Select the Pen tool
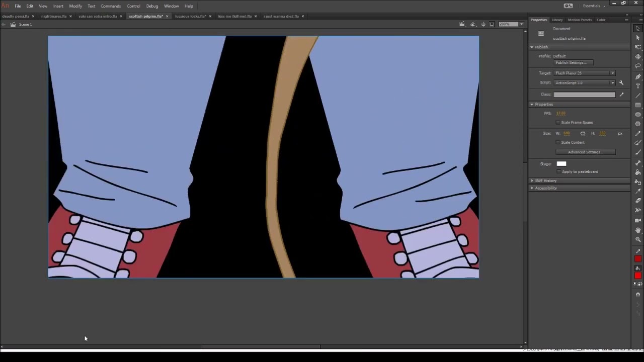This screenshot has height=362, width=644. click(x=638, y=76)
